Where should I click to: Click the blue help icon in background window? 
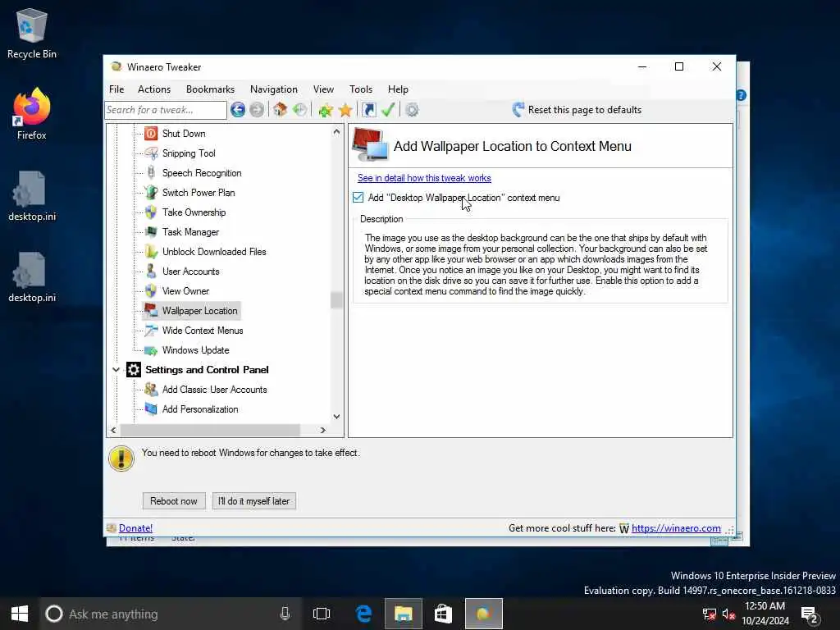(x=742, y=95)
